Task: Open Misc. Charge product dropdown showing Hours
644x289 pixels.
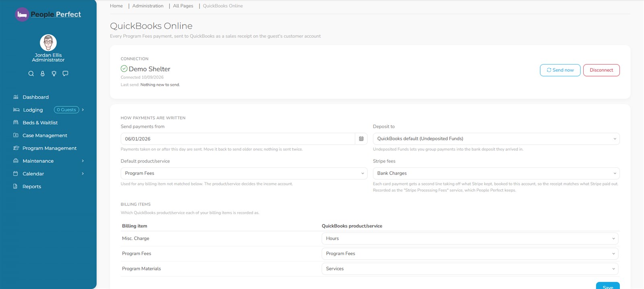Action: (x=470, y=239)
